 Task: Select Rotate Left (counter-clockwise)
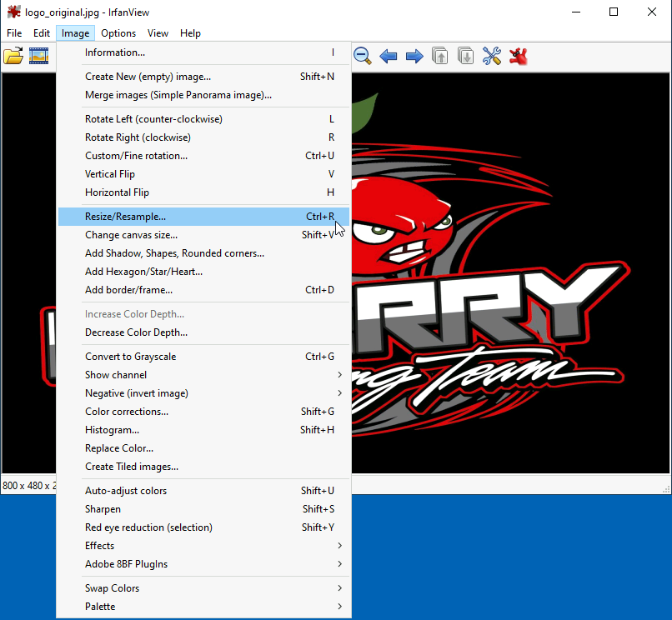click(x=203, y=118)
